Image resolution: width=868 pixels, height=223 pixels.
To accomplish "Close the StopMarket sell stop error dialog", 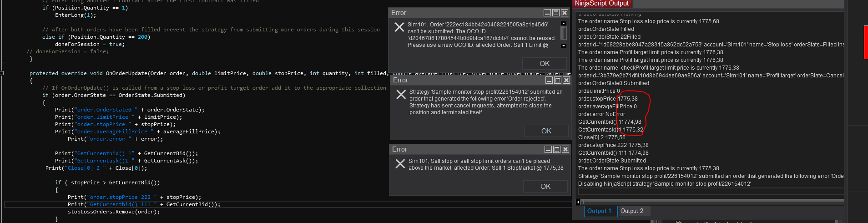I will [565, 149].
